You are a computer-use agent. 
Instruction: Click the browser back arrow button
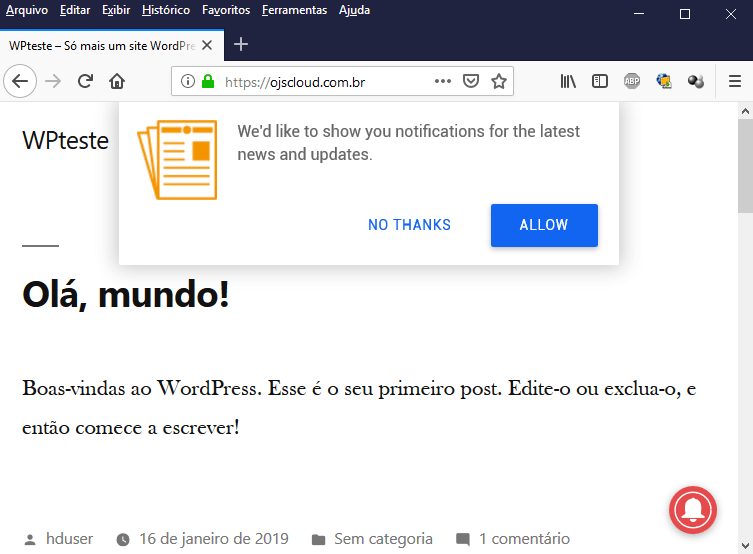(21, 82)
